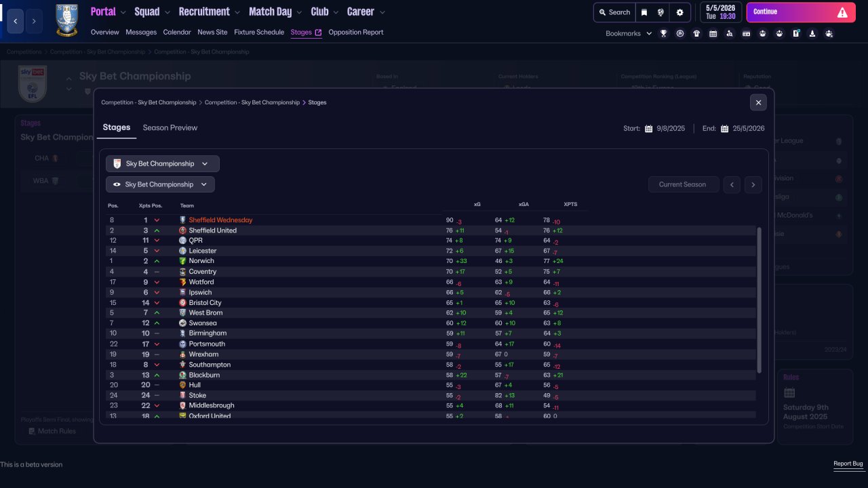Go to the Overview sub-tab

tap(104, 32)
